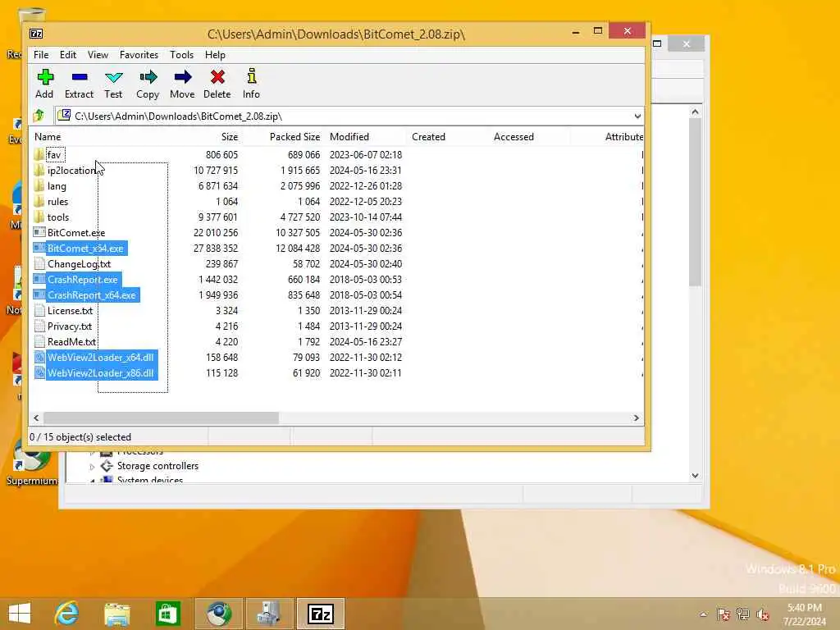This screenshot has height=630, width=840.
Task: Click Device Manager vertical scrollbar up arrow
Action: [695, 112]
